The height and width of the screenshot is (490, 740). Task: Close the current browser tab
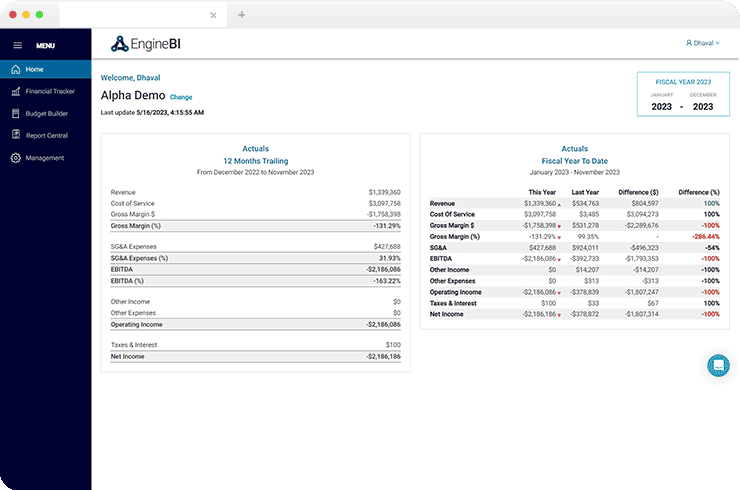coord(213,15)
